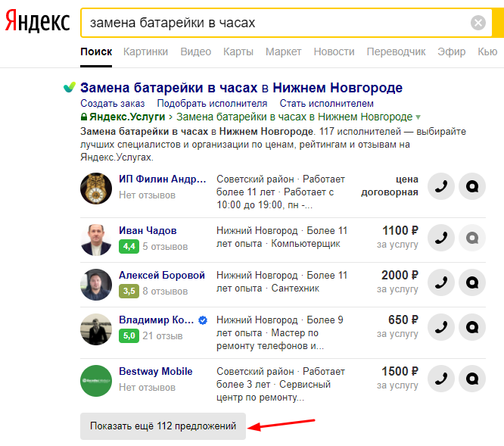The height and width of the screenshot is (446, 504).
Task: Clear the search query with the X icon
Action: 478,23
